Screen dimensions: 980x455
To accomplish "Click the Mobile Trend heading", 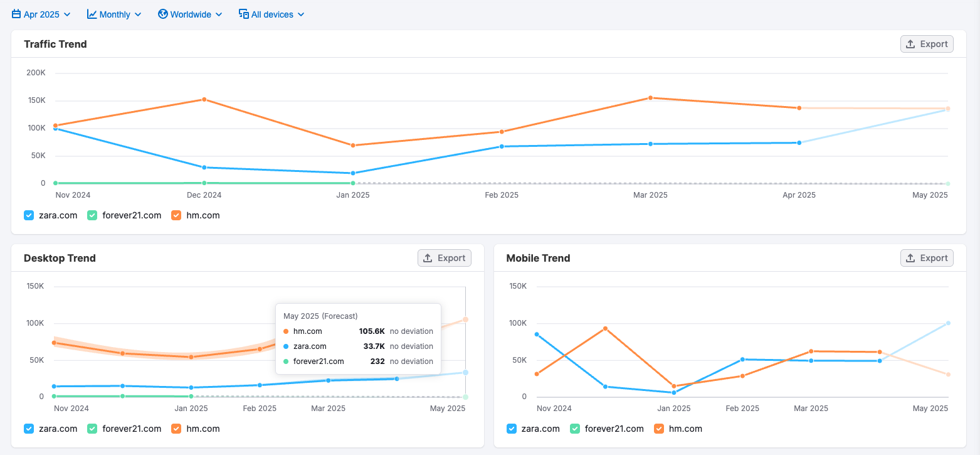I will pyautogui.click(x=538, y=258).
